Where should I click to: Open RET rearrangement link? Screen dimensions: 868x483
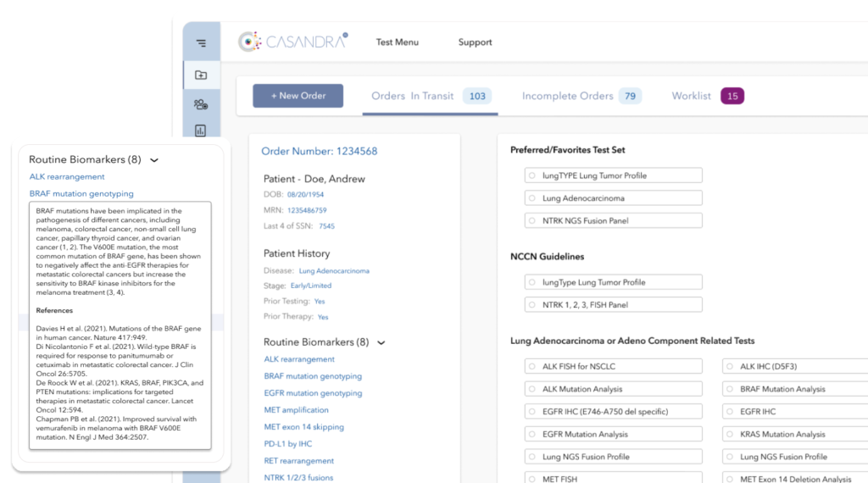pyautogui.click(x=299, y=460)
